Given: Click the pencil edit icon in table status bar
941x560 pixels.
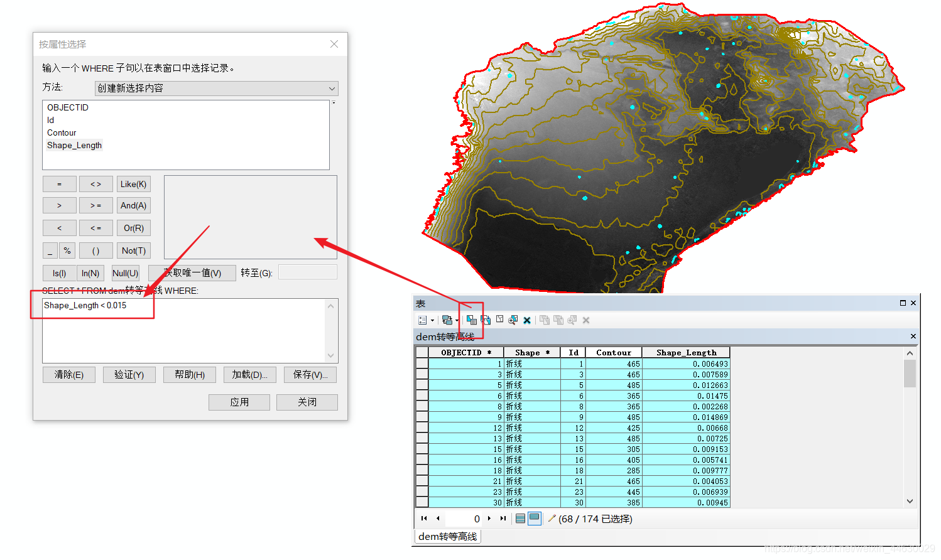Looking at the screenshot, I should (552, 519).
